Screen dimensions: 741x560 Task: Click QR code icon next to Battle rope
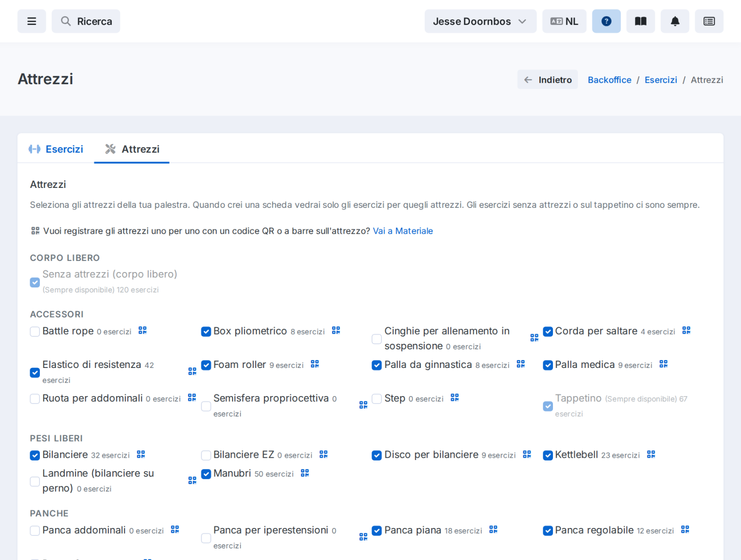[x=143, y=330]
